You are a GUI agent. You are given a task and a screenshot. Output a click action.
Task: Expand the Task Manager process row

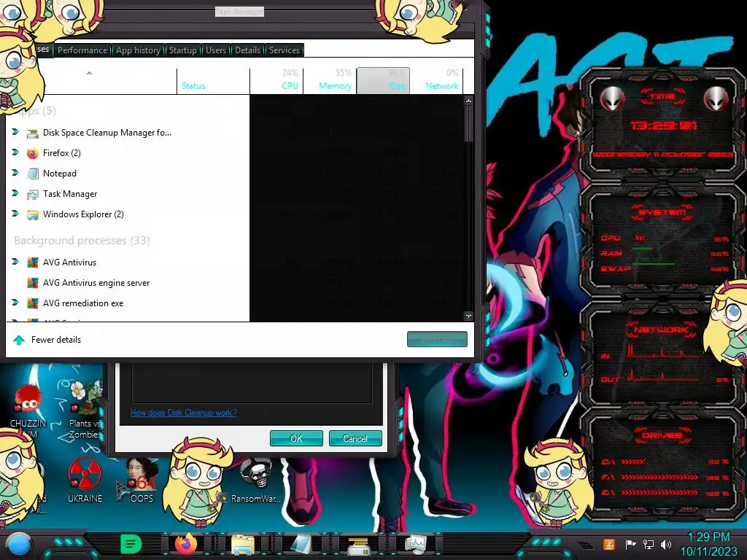coord(15,193)
